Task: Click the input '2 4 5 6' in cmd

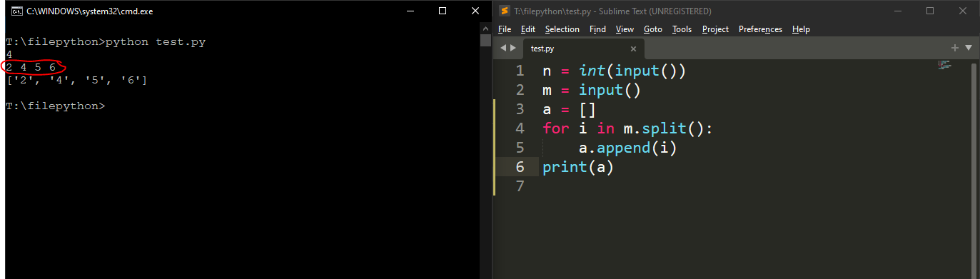Action: [x=31, y=67]
